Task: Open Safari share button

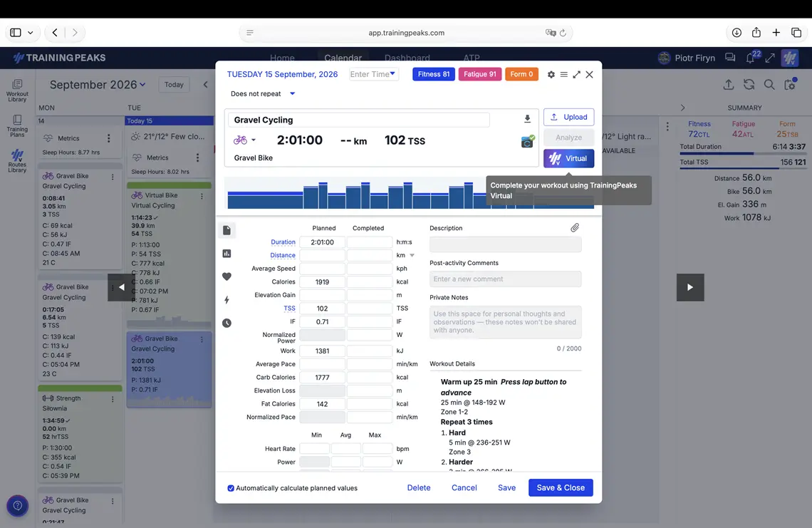Action: click(x=756, y=33)
